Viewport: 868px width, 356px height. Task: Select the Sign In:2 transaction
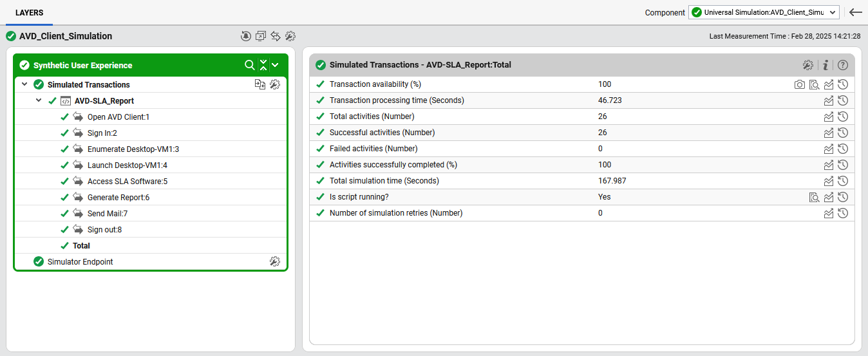click(102, 133)
